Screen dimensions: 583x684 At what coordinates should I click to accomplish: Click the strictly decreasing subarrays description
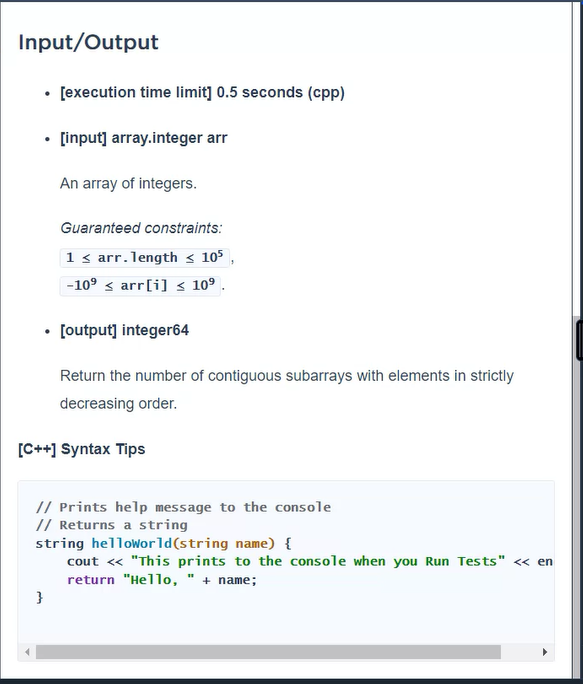coord(287,390)
